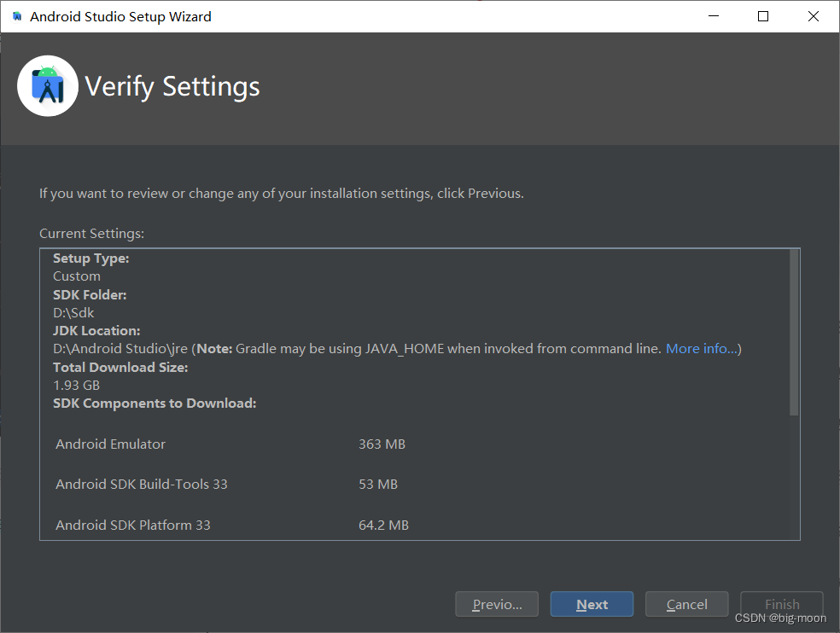Minimize the Setup Wizard window

(x=713, y=16)
